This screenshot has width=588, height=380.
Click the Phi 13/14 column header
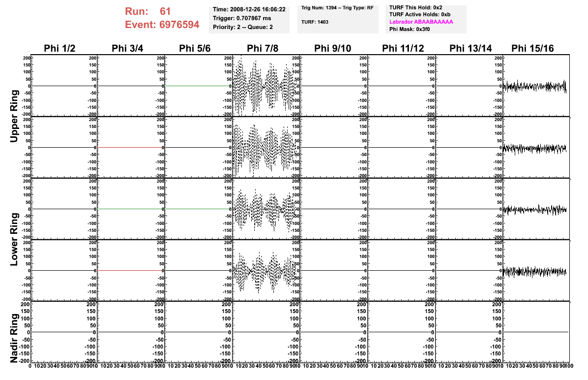point(470,48)
